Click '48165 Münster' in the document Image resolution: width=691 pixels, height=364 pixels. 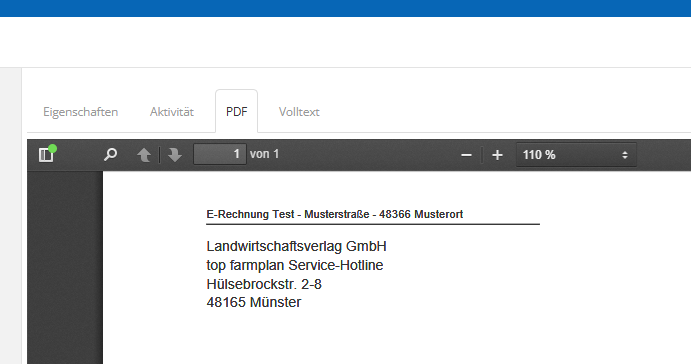[x=254, y=302]
